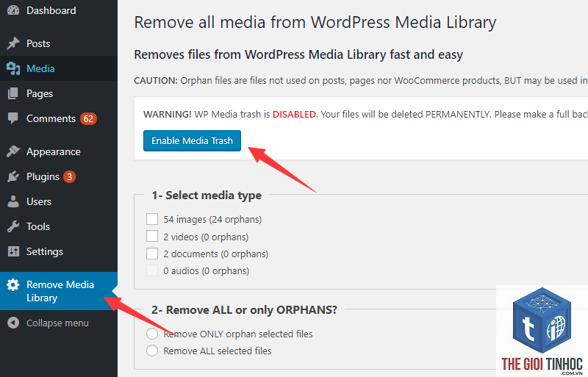Image resolution: width=588 pixels, height=377 pixels.
Task: Click the Posts pushpin icon
Action: pos(13,43)
